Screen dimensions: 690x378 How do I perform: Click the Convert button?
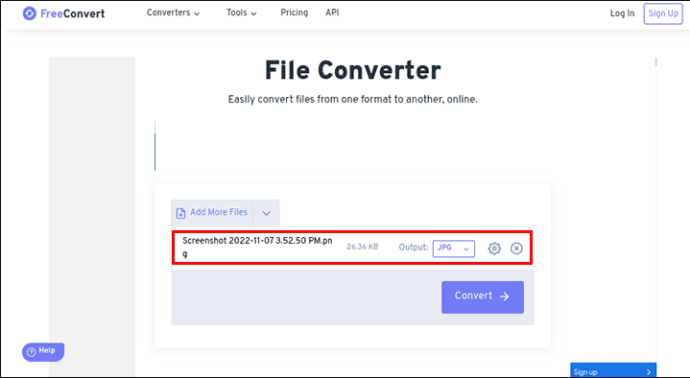pos(482,297)
